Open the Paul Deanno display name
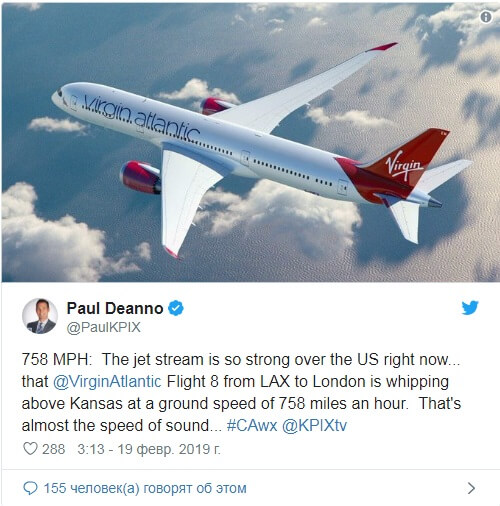This screenshot has width=500, height=506. pos(115,308)
